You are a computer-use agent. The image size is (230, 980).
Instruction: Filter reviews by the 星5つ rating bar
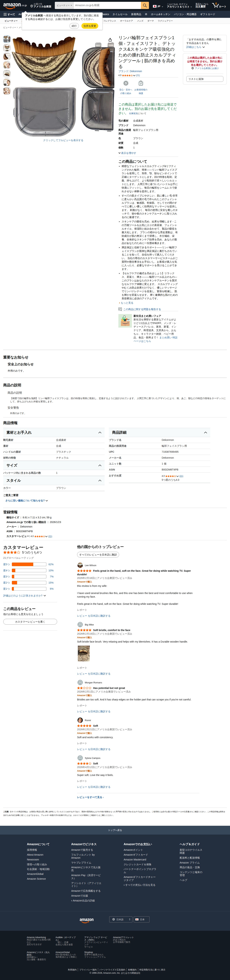(29, 565)
